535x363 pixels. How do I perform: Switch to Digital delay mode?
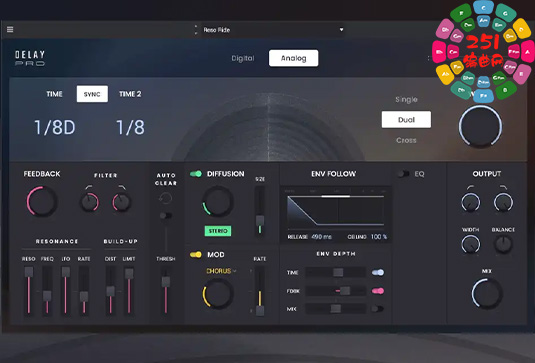point(243,58)
